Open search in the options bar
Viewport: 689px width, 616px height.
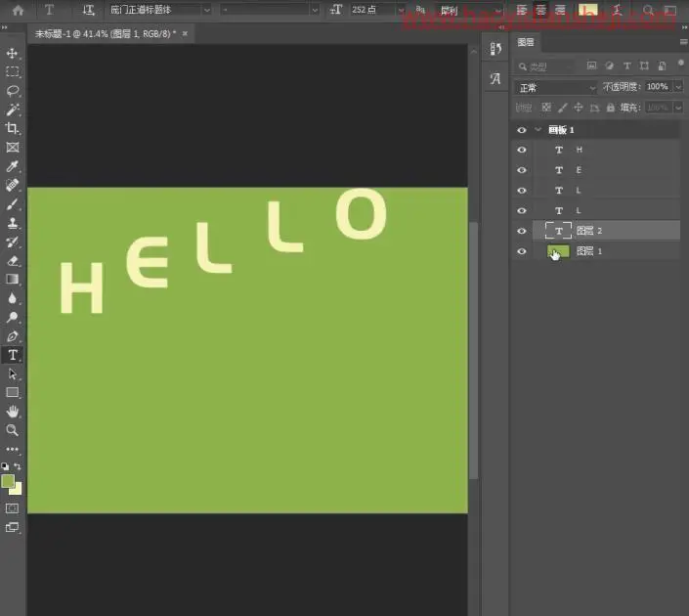648,10
